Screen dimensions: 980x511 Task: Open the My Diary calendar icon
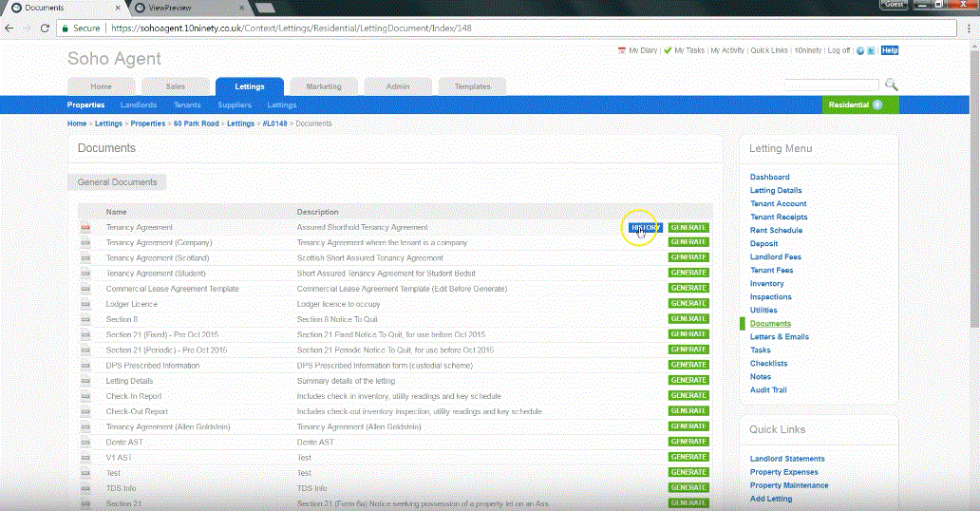622,50
